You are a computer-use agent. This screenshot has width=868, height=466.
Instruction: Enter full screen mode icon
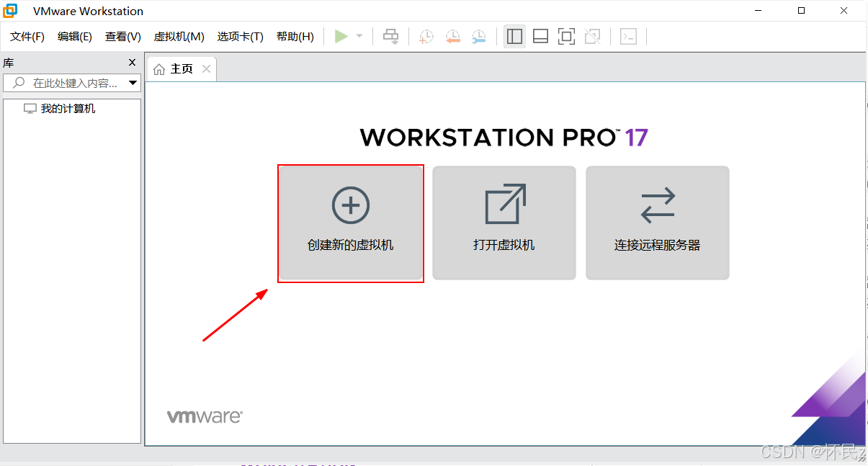566,36
